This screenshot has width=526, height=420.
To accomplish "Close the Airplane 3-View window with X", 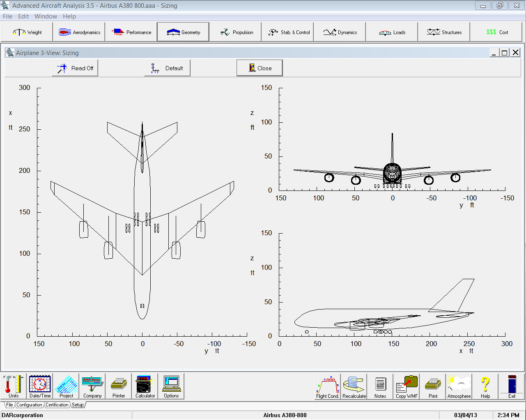I will click(x=516, y=53).
